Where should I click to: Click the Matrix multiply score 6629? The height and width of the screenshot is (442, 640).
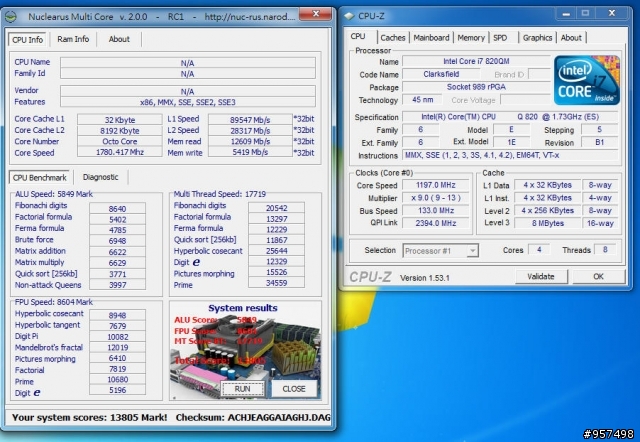pos(118,263)
